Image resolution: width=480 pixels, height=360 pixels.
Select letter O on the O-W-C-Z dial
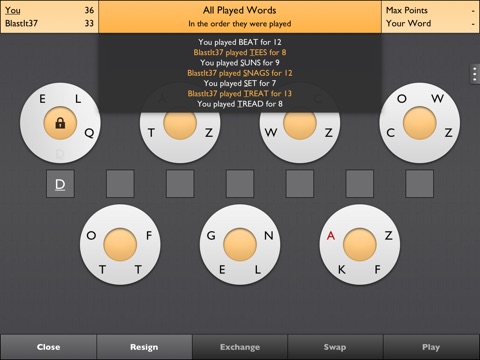coord(402,99)
